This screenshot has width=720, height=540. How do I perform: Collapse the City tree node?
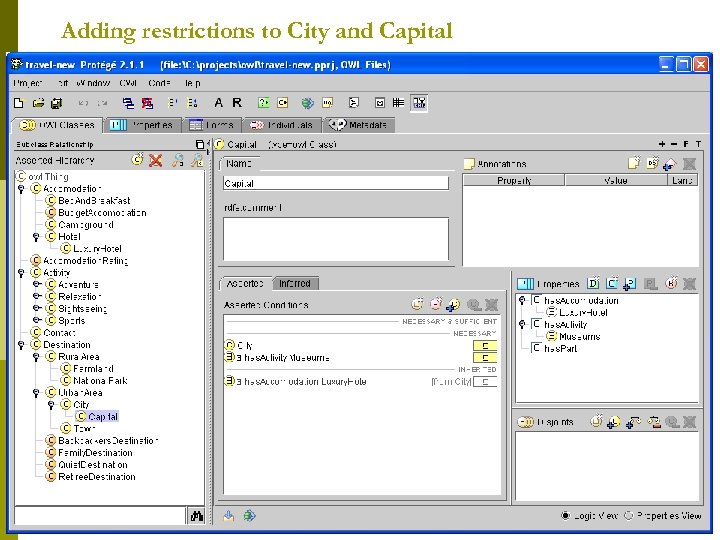click(x=51, y=405)
